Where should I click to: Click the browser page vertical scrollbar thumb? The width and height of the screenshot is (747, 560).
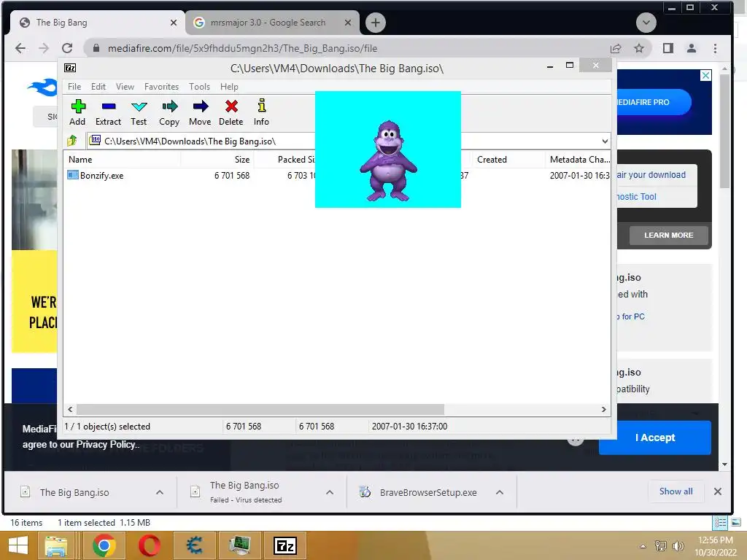pos(724,131)
